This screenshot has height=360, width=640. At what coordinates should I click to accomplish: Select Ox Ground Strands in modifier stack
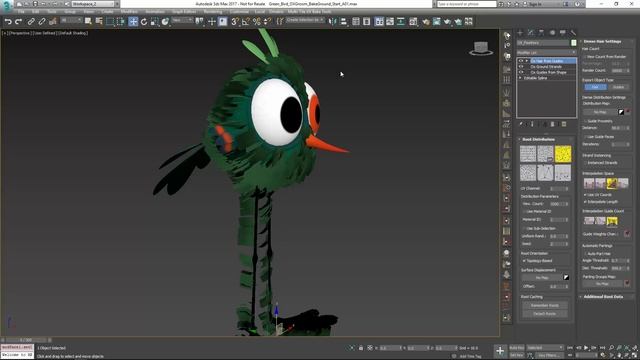click(546, 67)
